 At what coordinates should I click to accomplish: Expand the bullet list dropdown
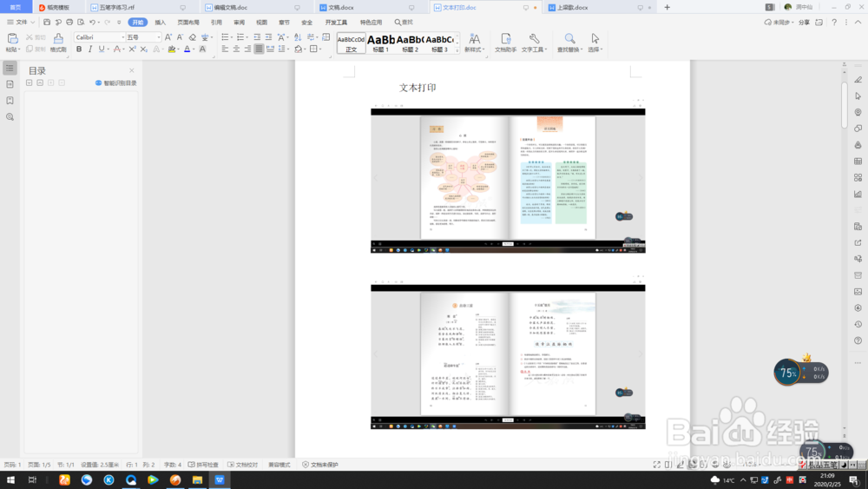(232, 37)
